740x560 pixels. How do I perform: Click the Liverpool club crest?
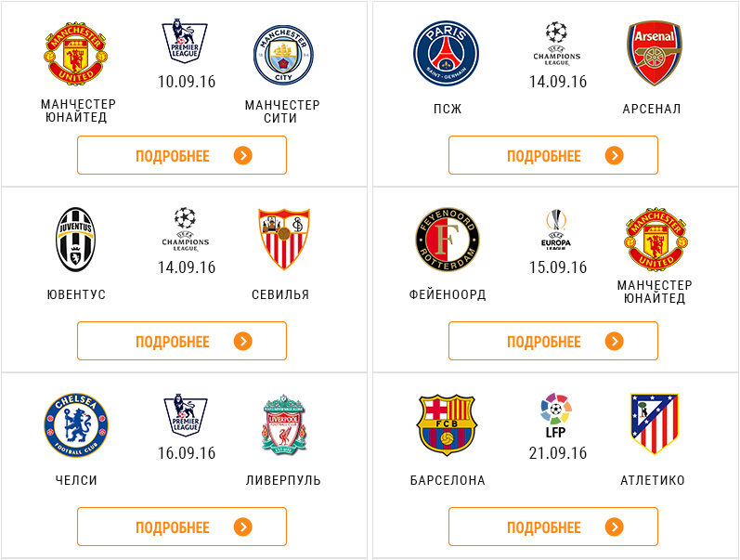pyautogui.click(x=284, y=424)
